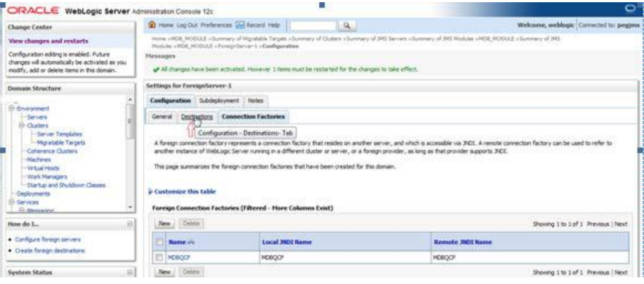Collapse the System Status panel
Image resolution: width=644 pixels, height=284 pixels.
[x=130, y=272]
